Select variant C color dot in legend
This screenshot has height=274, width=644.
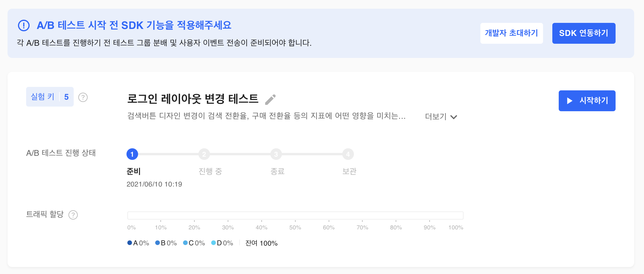[x=185, y=243]
